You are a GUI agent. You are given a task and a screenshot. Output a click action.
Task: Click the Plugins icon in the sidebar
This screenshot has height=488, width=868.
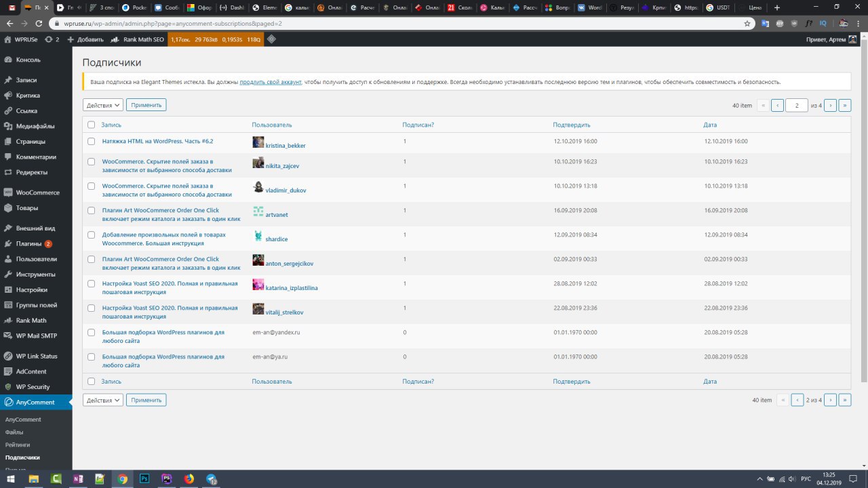(x=8, y=244)
